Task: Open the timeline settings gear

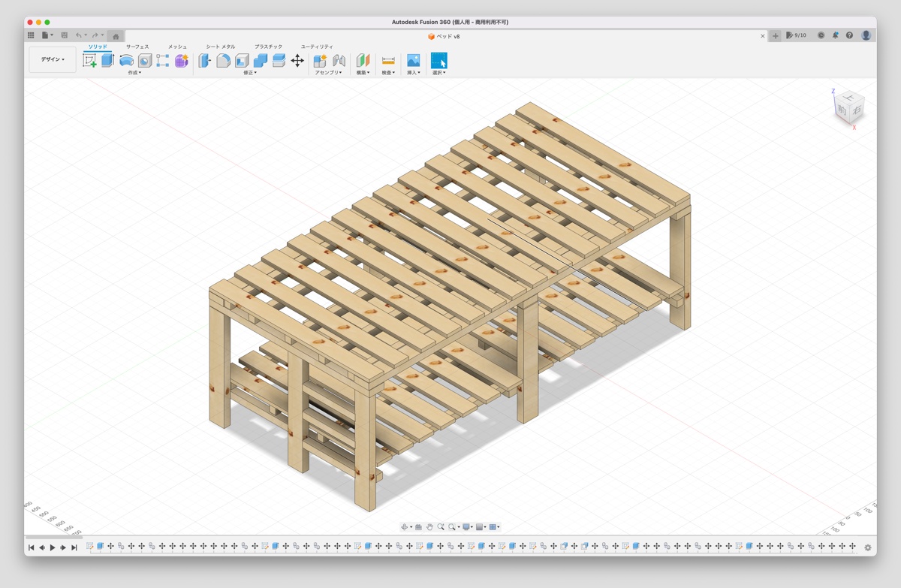Action: (x=868, y=548)
